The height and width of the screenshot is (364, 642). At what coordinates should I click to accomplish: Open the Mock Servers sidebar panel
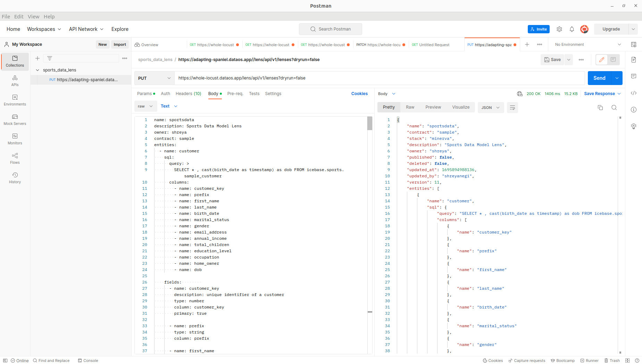15,120
